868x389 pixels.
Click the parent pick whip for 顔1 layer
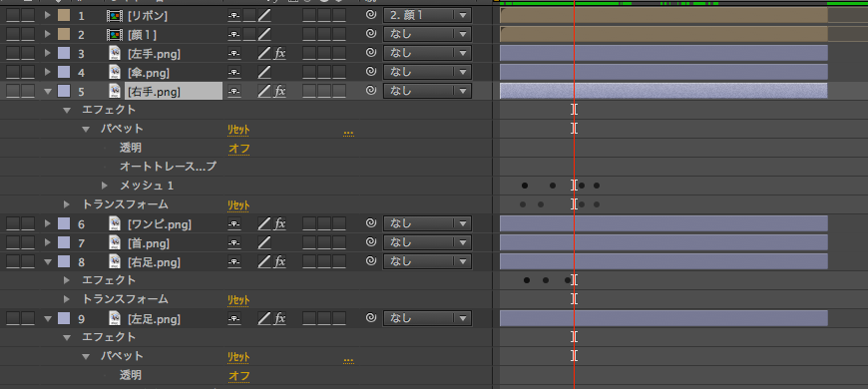point(371,34)
